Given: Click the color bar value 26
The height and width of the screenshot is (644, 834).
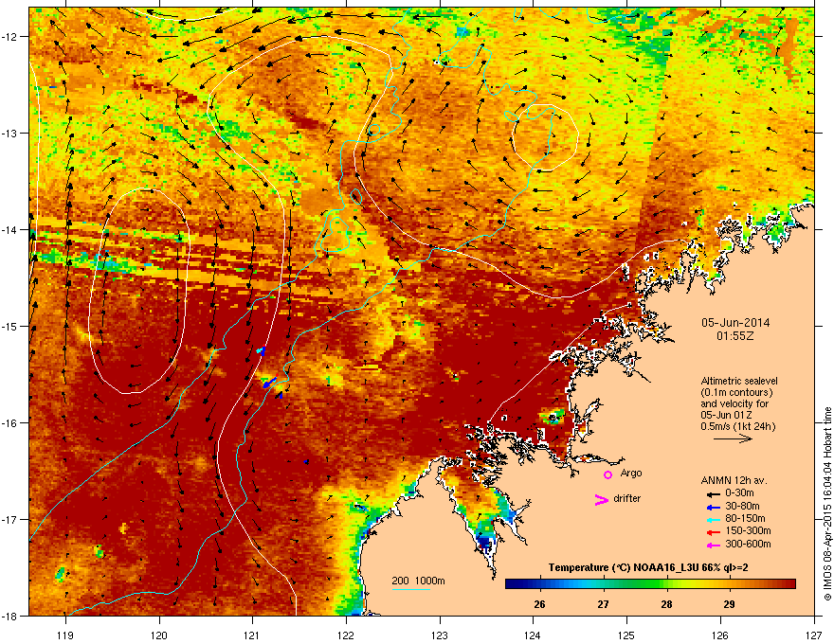Looking at the screenshot, I should 540,604.
